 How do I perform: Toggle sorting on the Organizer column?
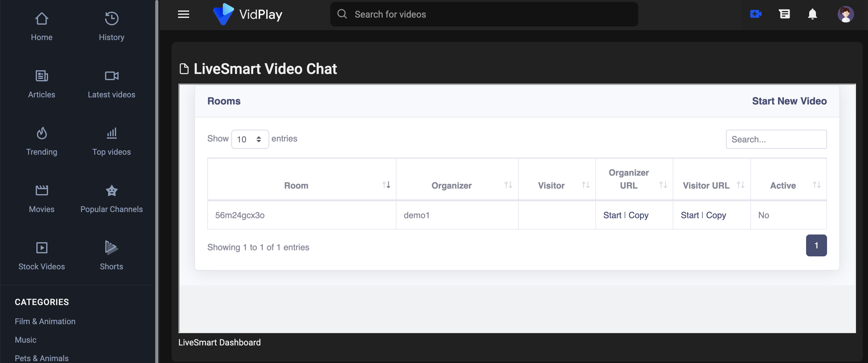pos(508,185)
